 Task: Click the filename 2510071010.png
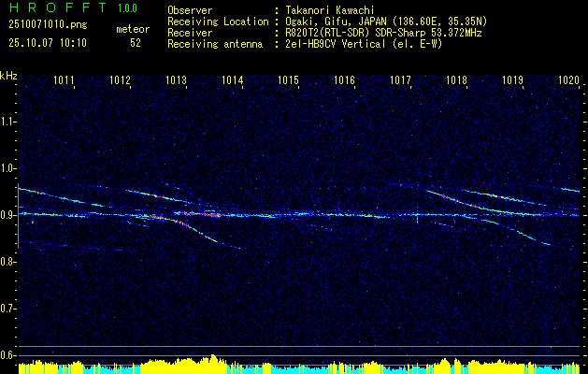(x=48, y=25)
